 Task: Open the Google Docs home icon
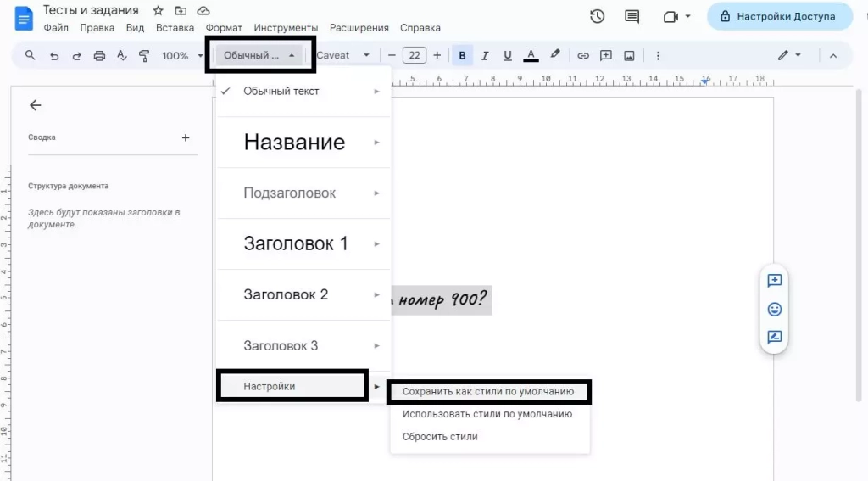[x=24, y=20]
